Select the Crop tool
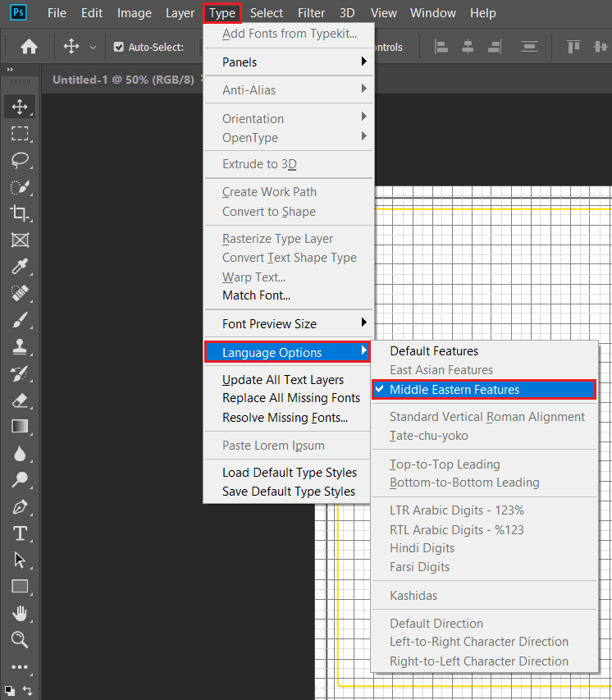612x700 pixels. coord(20,213)
